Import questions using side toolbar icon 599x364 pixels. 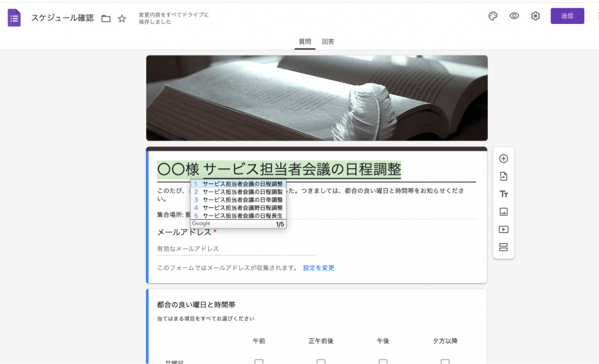pos(503,176)
